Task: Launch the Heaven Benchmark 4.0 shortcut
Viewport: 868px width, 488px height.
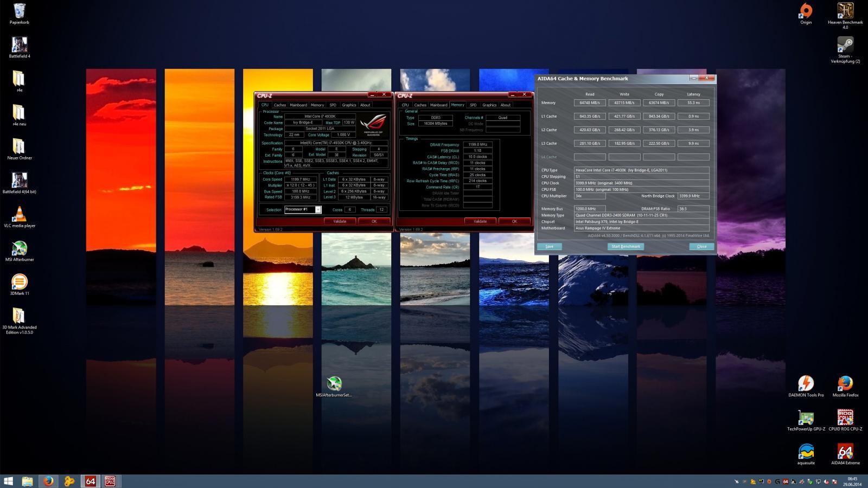Action: pyautogui.click(x=845, y=16)
